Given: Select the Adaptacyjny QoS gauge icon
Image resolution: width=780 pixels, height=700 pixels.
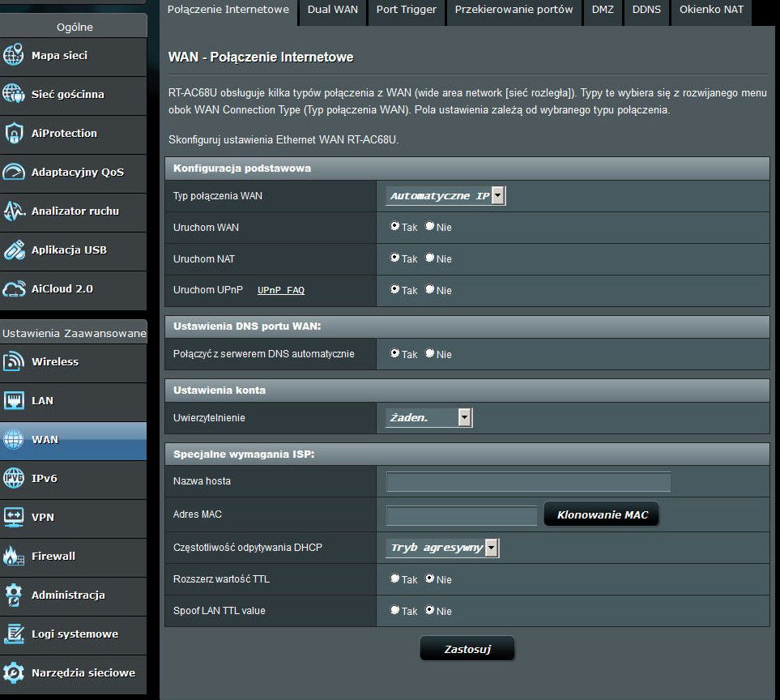Looking at the screenshot, I should point(14,172).
